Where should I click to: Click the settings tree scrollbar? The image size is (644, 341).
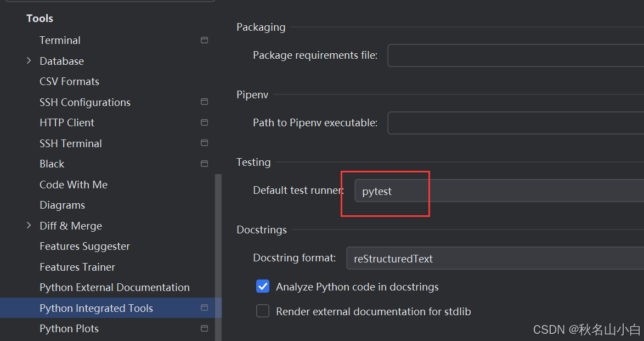(218, 258)
